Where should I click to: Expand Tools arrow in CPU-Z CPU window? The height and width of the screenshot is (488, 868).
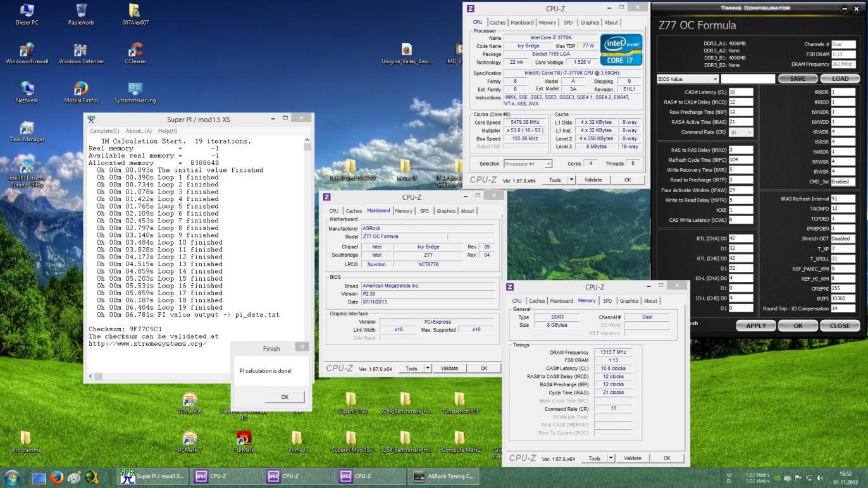tap(571, 180)
